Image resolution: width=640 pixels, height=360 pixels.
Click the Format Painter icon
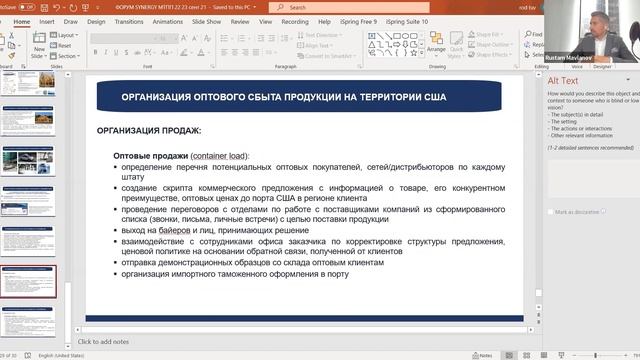tap(11, 55)
